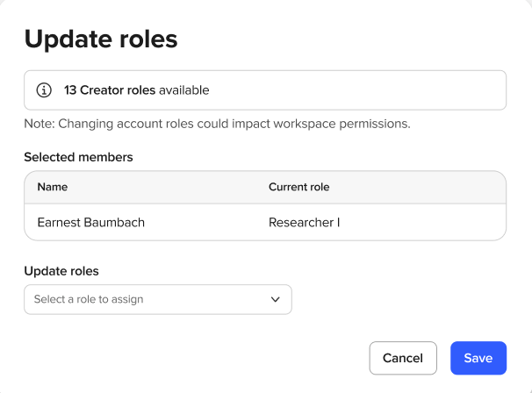Open the "Select a role to assign" field
This screenshot has width=532, height=393.
[158, 299]
